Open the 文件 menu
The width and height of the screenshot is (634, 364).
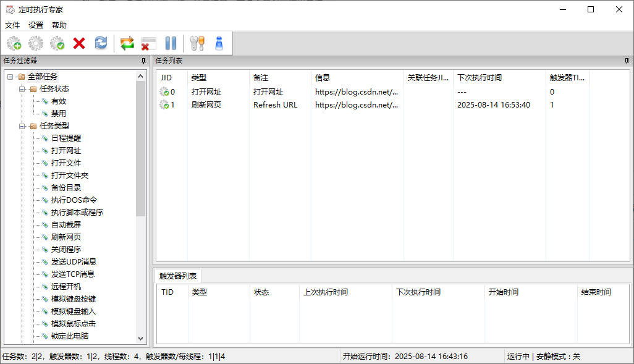pyautogui.click(x=12, y=25)
